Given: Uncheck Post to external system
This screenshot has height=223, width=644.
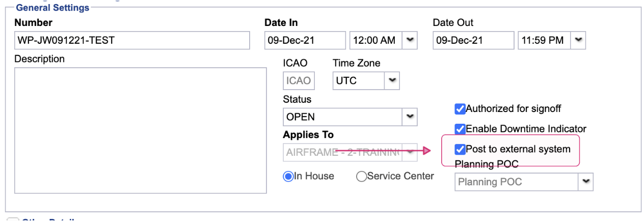Looking at the screenshot, I should pyautogui.click(x=460, y=149).
